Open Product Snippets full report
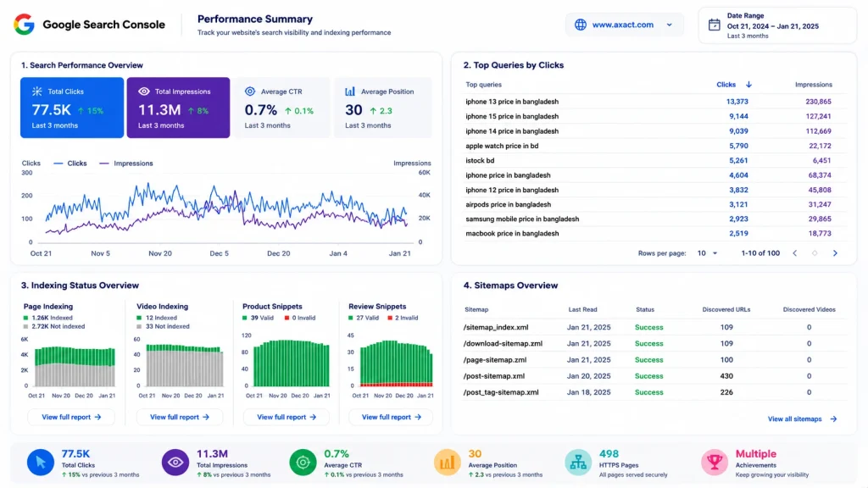Viewport: 868px width, 488px height. pyautogui.click(x=287, y=417)
